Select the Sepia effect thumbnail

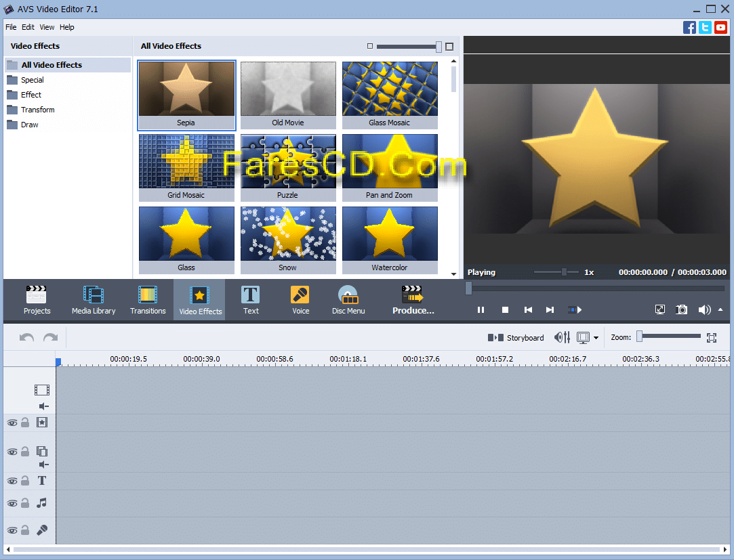186,95
